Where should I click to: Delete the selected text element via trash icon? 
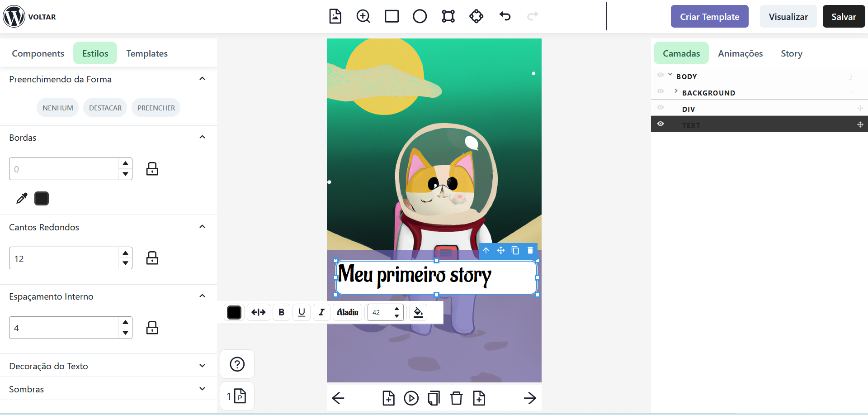pyautogui.click(x=530, y=250)
